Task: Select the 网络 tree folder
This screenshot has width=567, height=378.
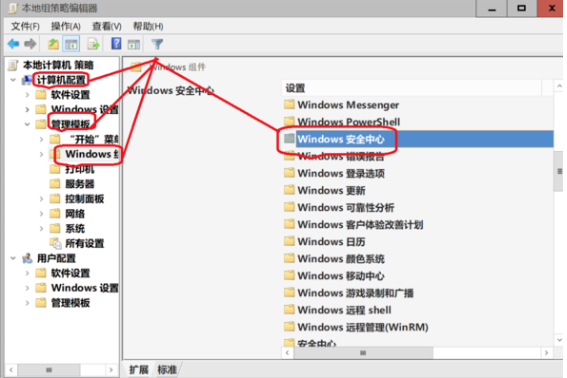Action: coord(75,214)
